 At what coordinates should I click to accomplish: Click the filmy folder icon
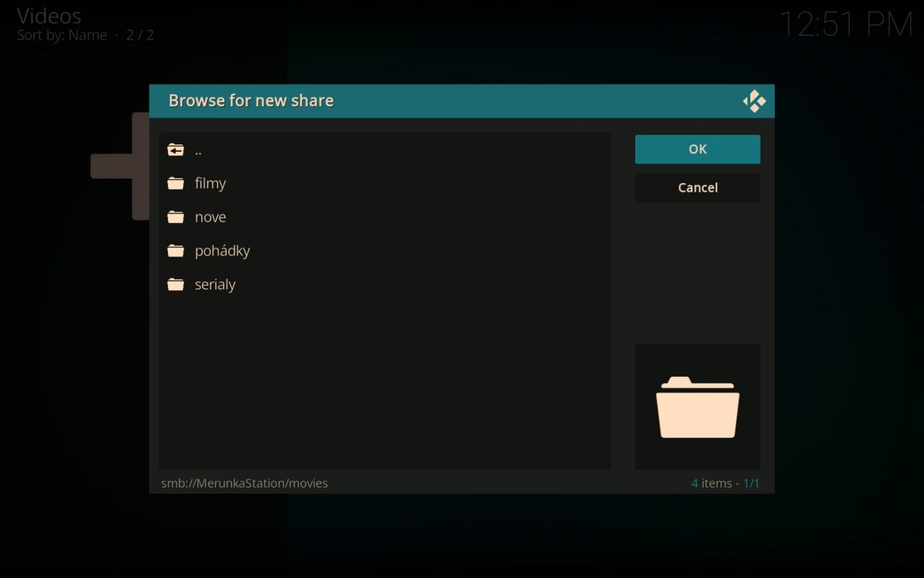point(176,183)
